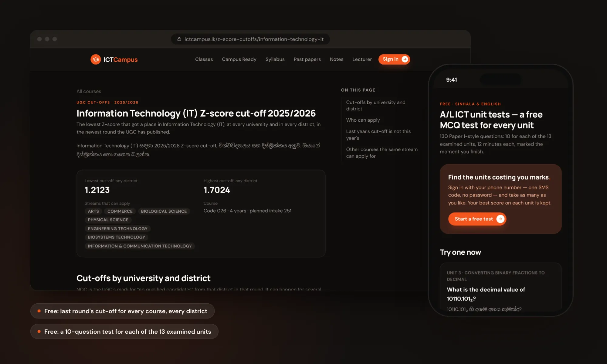This screenshot has width=607, height=364.
Task: Click the browser address bar URL
Action: coord(254,39)
